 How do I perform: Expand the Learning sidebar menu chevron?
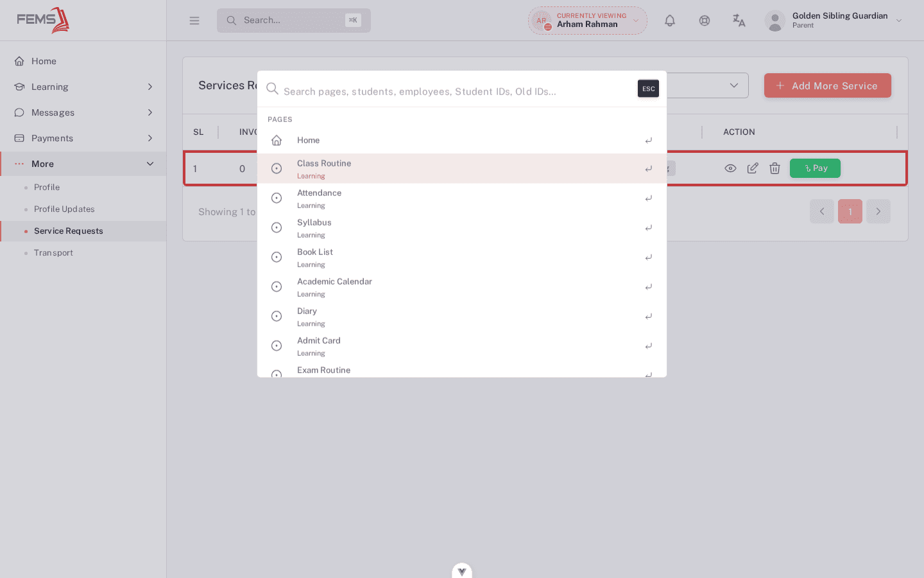pos(150,87)
